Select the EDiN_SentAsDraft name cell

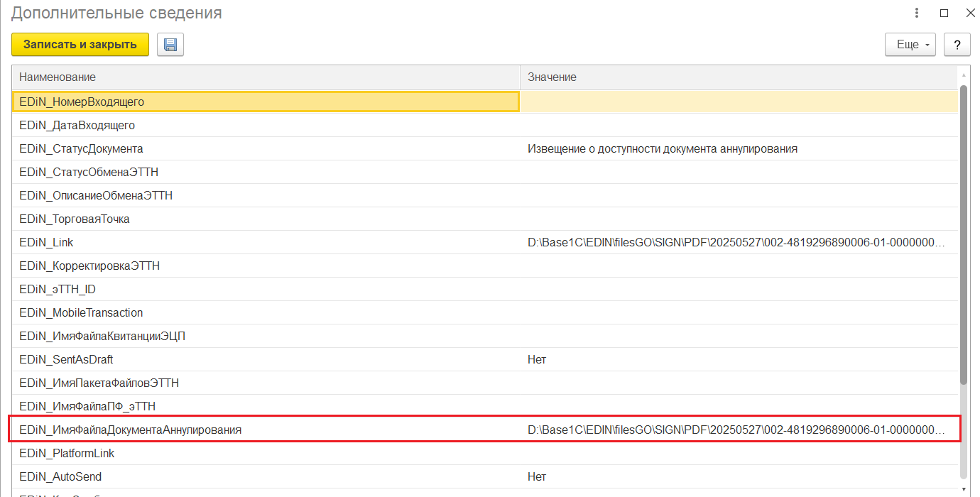coord(266,359)
